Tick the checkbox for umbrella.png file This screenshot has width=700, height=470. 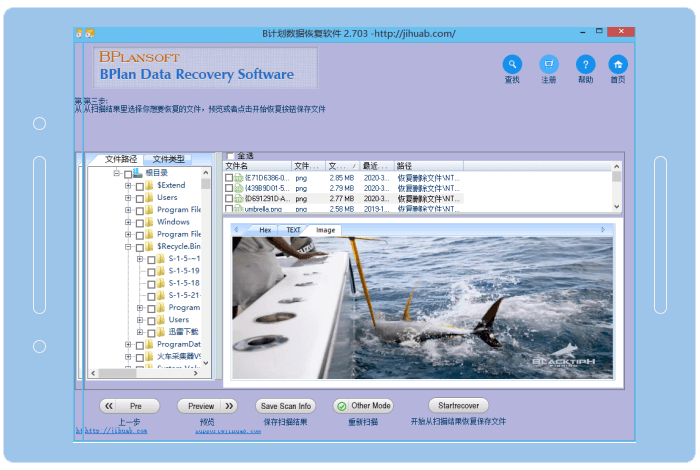pos(229,210)
